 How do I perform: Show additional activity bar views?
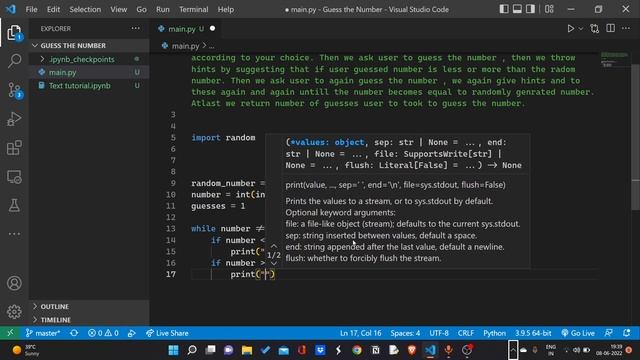[14, 234]
